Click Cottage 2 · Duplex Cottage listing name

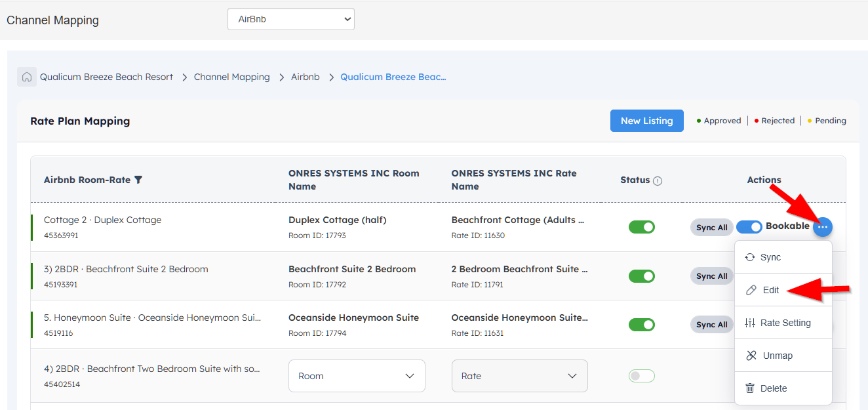click(x=102, y=220)
